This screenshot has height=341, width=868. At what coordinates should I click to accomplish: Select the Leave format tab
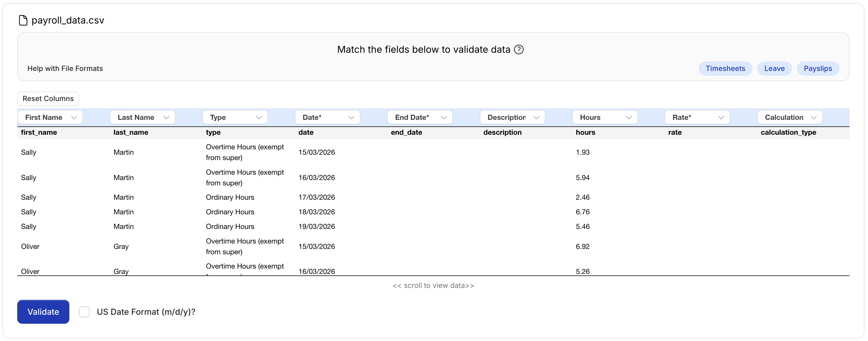[774, 69]
